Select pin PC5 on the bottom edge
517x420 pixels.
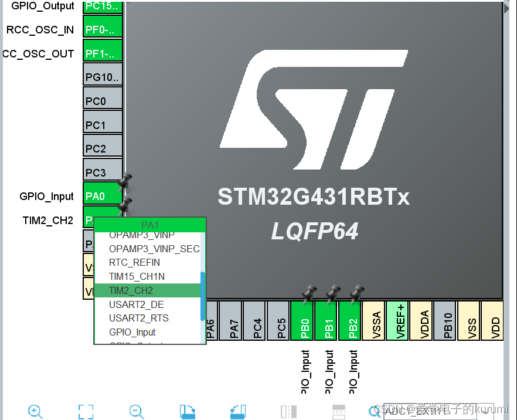278,320
